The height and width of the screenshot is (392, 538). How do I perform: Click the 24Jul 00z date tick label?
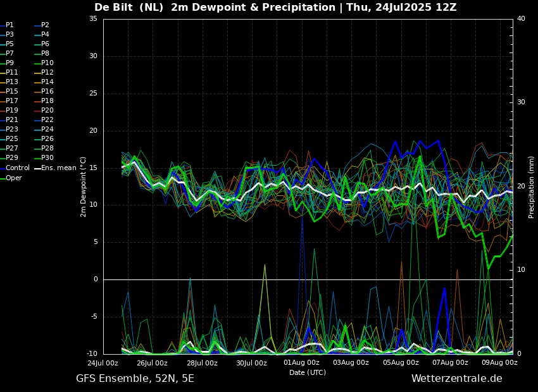(x=103, y=363)
